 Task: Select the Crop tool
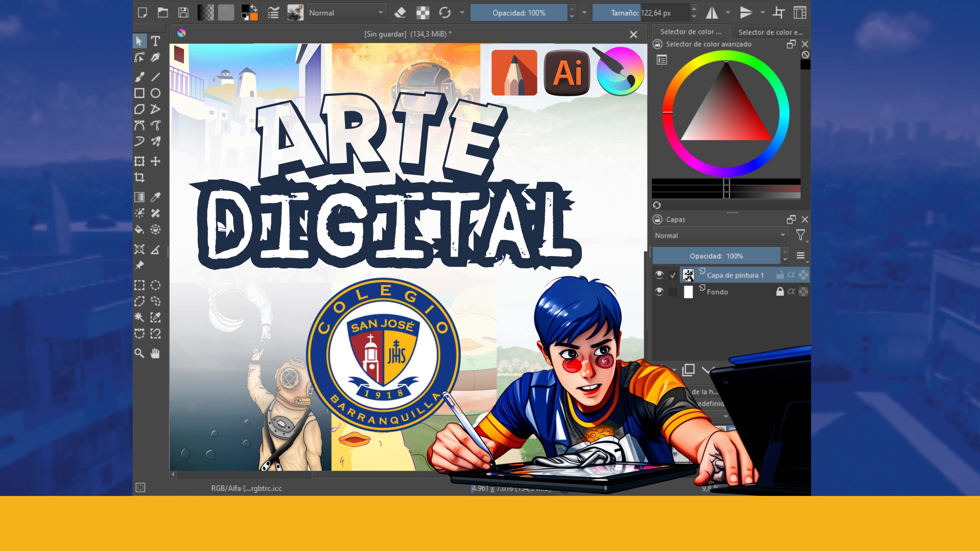click(x=140, y=177)
